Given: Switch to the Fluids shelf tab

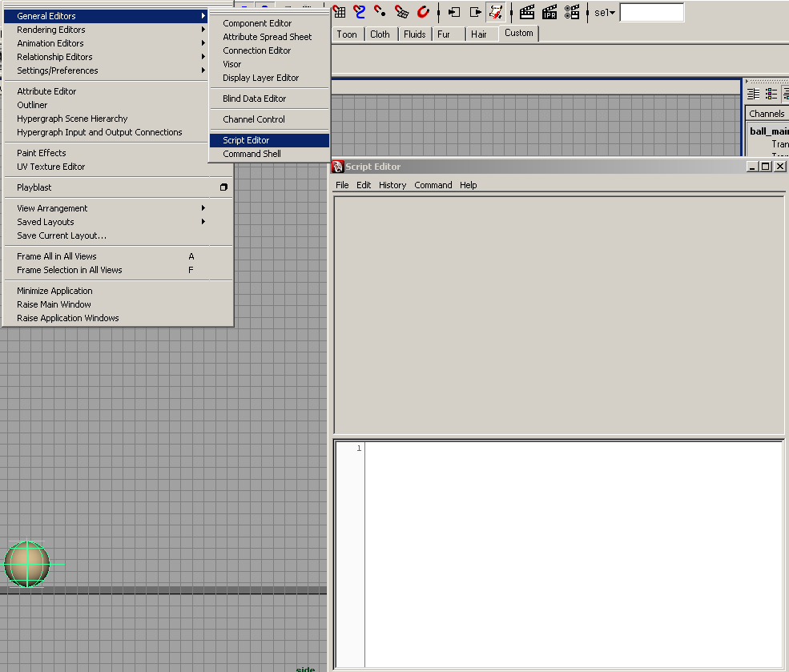Looking at the screenshot, I should [x=415, y=34].
